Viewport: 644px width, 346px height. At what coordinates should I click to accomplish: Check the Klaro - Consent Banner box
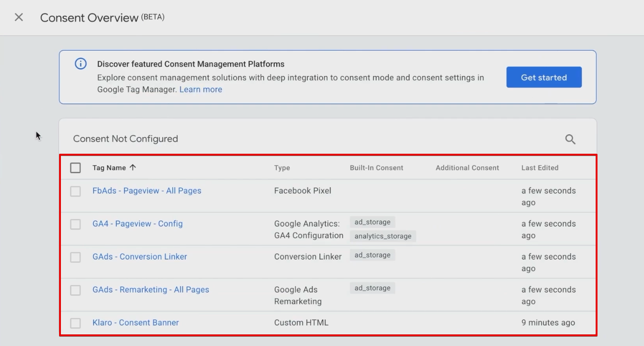click(x=75, y=323)
